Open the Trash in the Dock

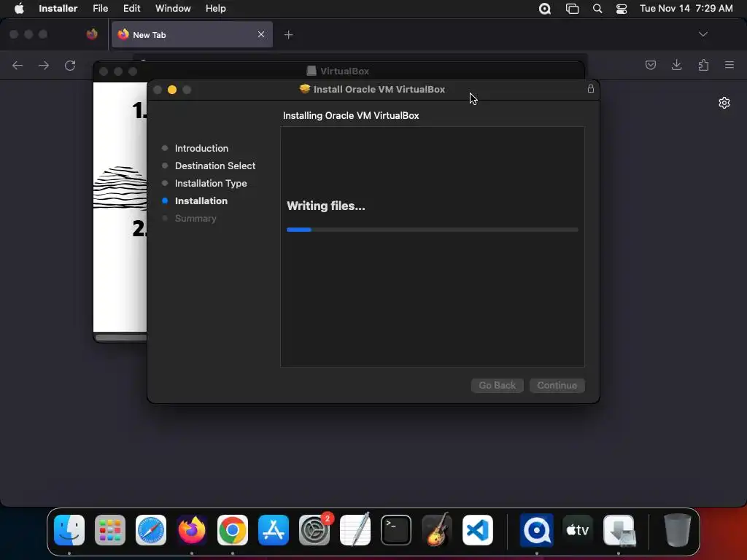point(677,529)
